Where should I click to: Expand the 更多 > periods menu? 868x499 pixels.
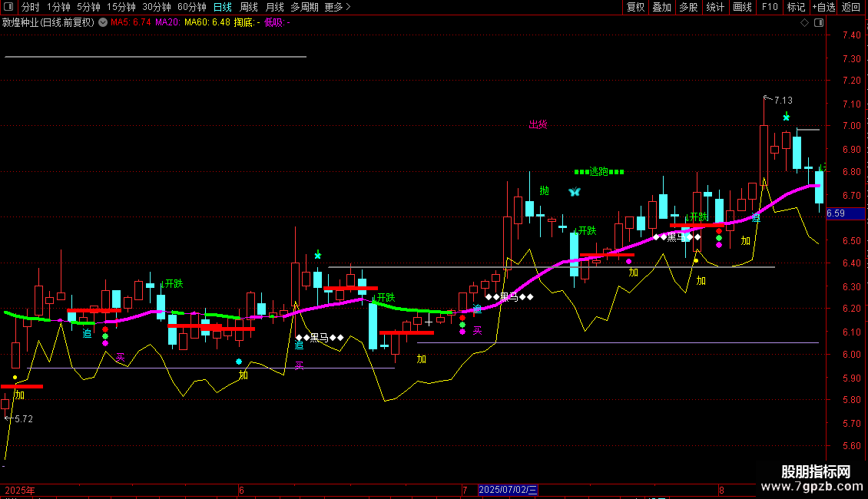tap(338, 7)
